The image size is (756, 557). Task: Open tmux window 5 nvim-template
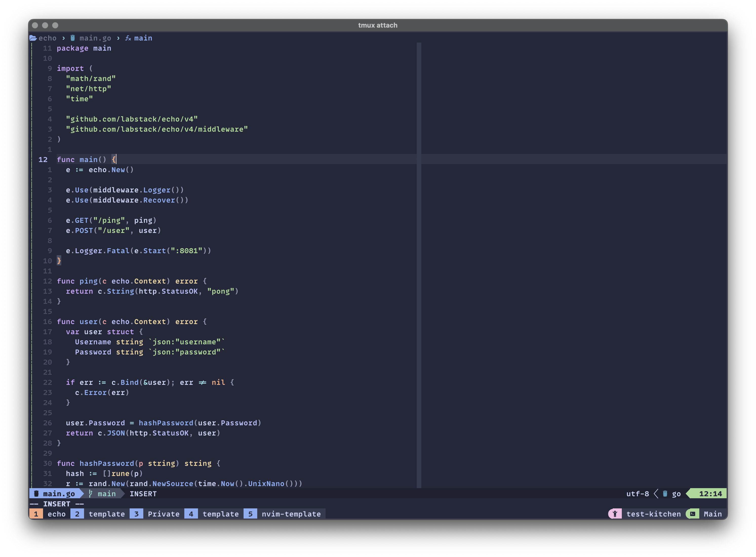pos(291,514)
